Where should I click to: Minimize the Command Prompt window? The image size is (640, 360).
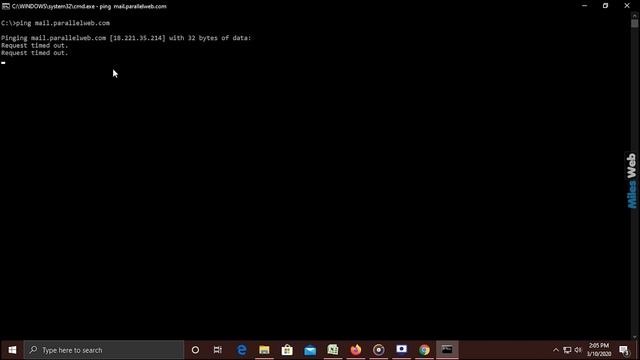point(584,6)
